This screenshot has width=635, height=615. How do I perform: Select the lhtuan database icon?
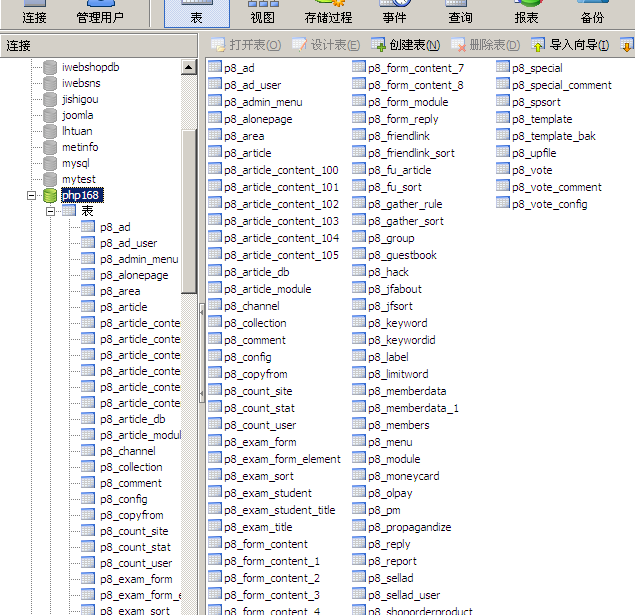[x=50, y=131]
